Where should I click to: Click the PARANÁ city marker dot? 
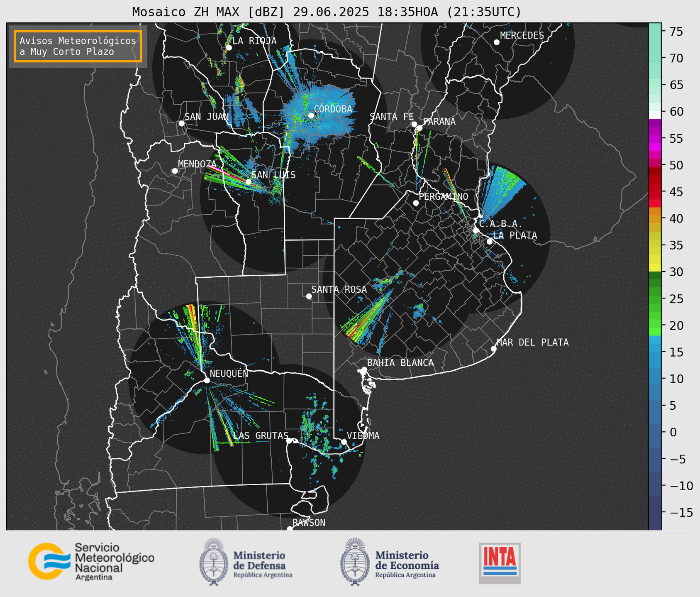420,128
